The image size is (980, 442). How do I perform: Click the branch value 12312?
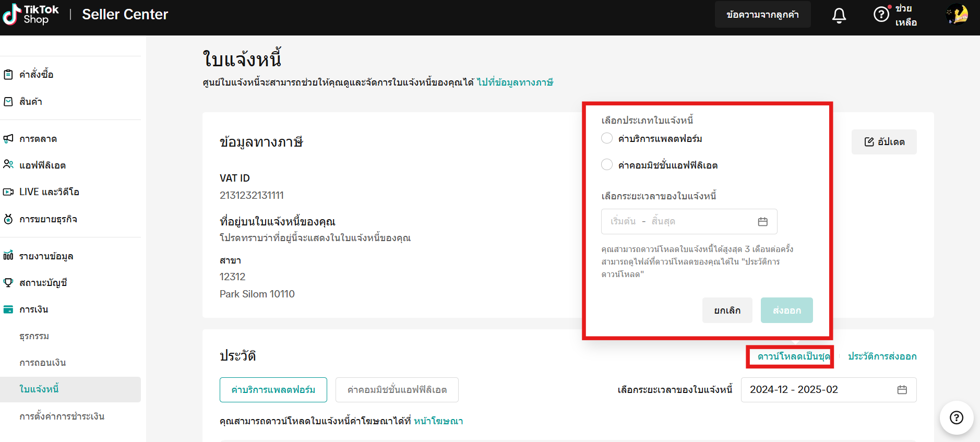(232, 277)
